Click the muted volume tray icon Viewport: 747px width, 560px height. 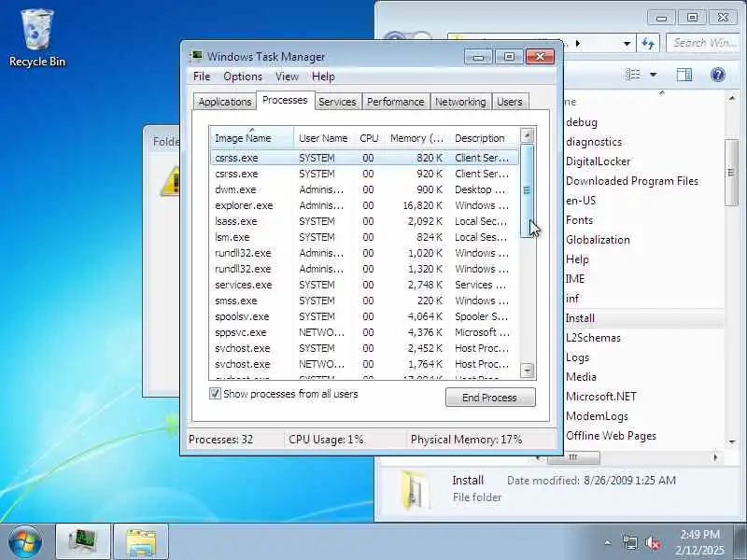(x=653, y=542)
